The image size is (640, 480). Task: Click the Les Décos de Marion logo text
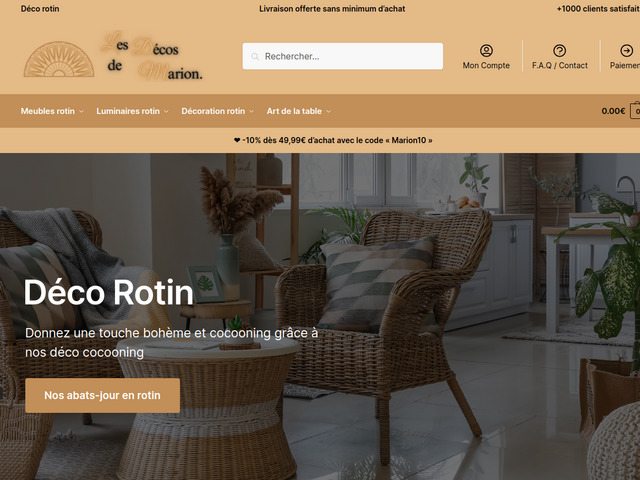pyautogui.click(x=151, y=56)
